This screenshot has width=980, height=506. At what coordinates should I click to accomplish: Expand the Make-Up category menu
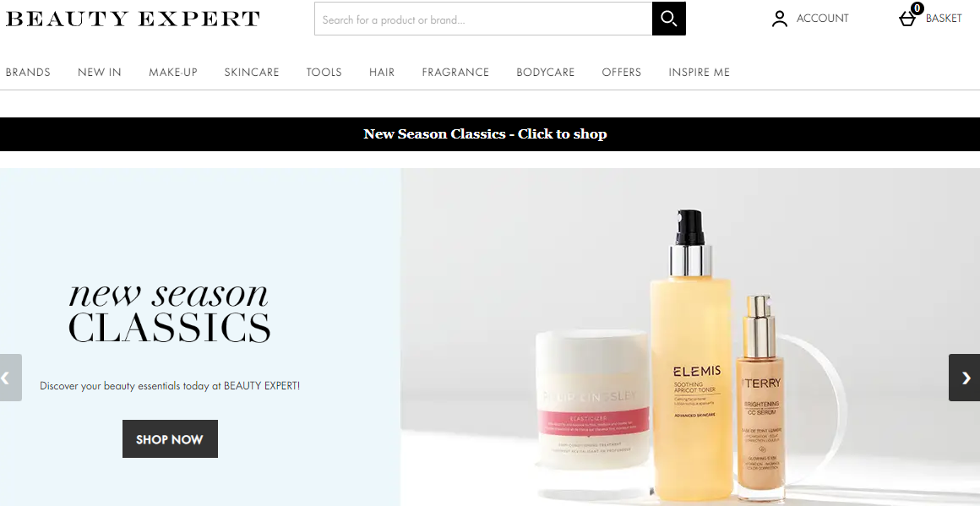[173, 73]
